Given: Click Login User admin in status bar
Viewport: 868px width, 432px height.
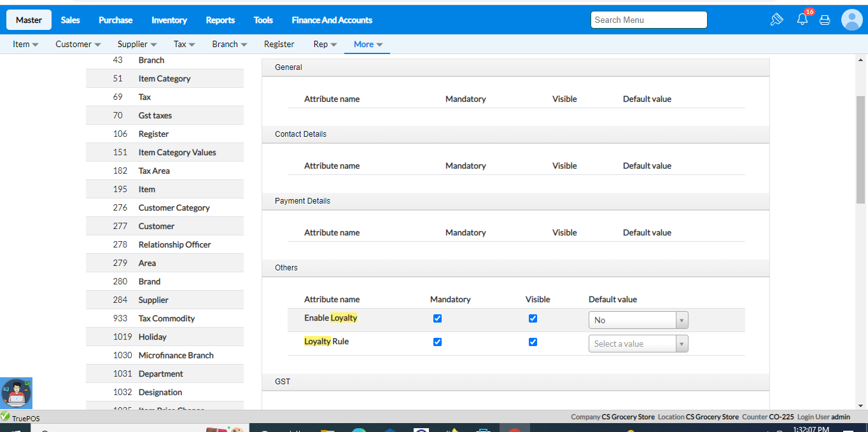Looking at the screenshot, I should tap(823, 417).
